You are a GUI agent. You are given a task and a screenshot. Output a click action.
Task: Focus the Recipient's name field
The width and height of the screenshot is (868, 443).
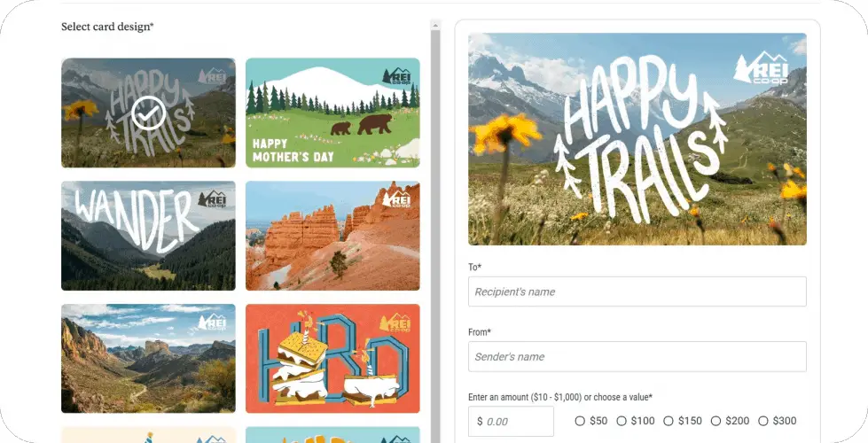(x=637, y=291)
